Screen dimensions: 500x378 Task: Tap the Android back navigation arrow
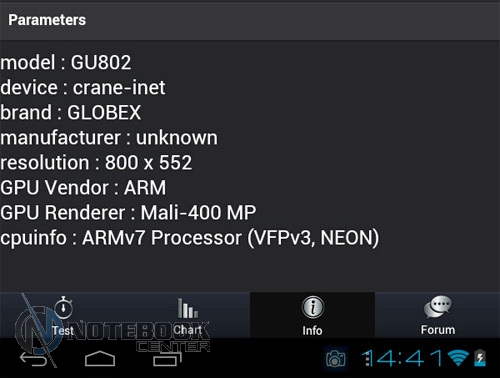click(33, 359)
